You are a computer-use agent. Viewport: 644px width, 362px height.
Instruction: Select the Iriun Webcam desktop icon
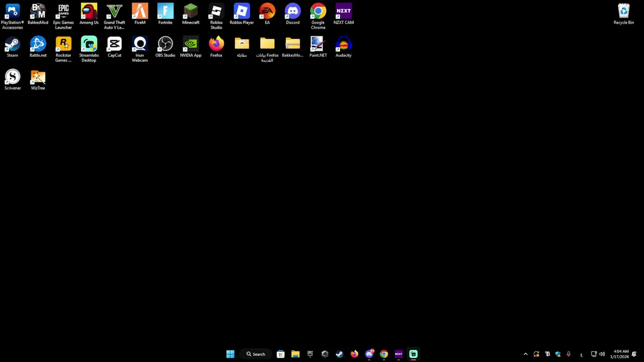coord(140,49)
